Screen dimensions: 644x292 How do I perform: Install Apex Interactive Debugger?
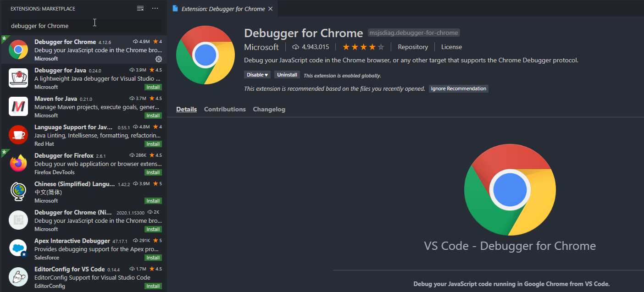pyautogui.click(x=153, y=258)
